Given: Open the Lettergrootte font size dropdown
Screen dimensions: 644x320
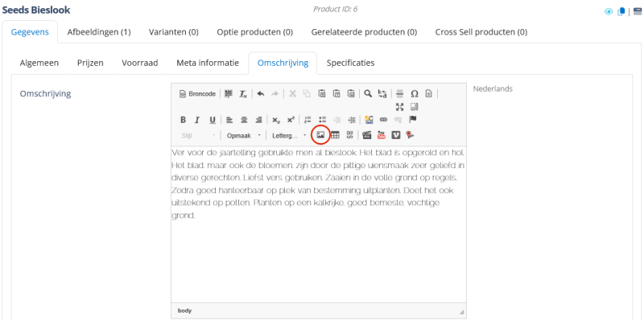Looking at the screenshot, I should pos(289,135).
